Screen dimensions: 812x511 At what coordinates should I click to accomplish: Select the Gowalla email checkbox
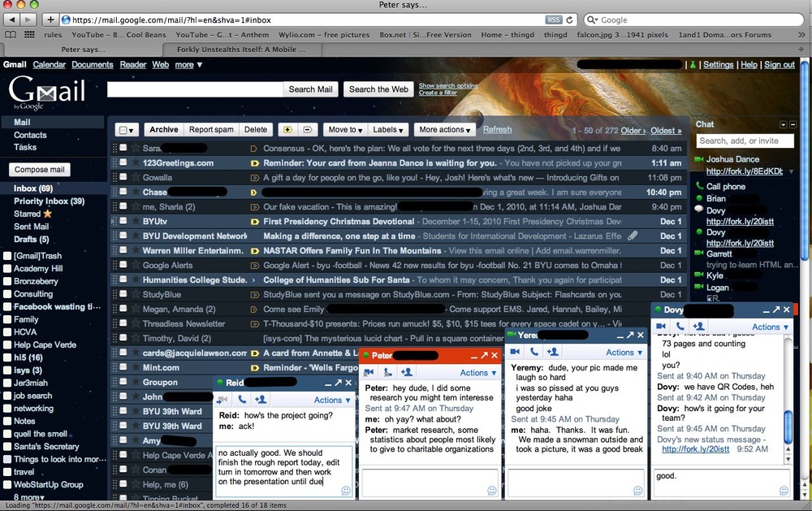(123, 177)
